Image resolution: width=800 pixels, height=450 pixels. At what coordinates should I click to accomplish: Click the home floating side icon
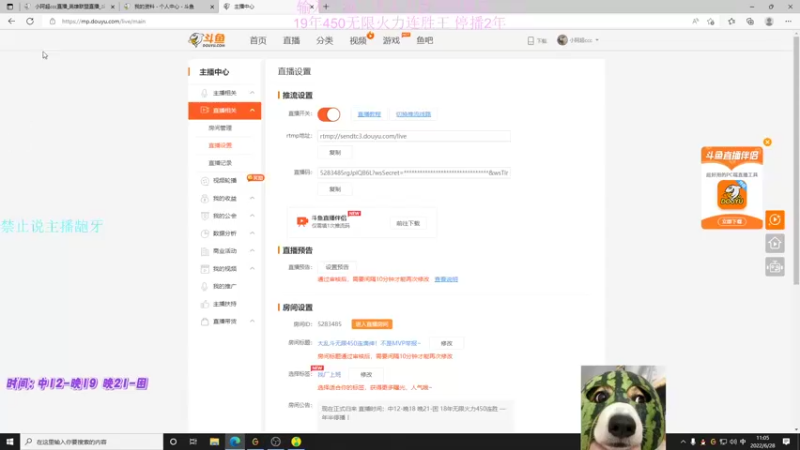tap(774, 243)
